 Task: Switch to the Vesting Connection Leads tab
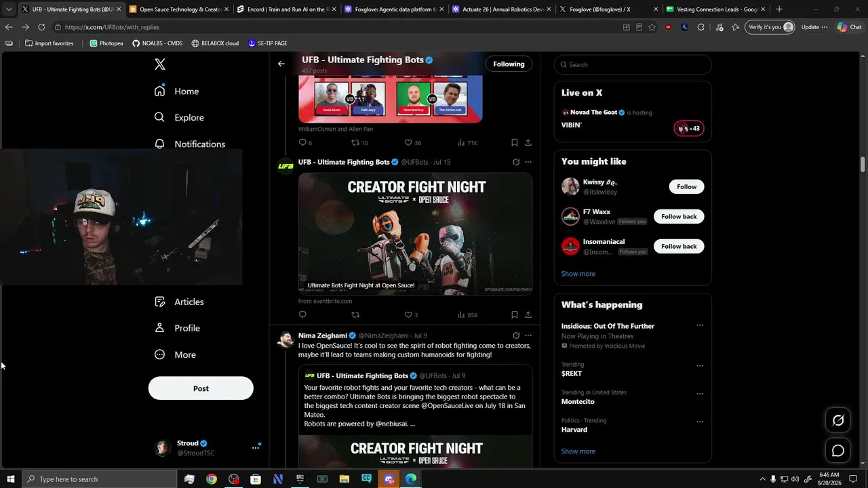coord(717,9)
